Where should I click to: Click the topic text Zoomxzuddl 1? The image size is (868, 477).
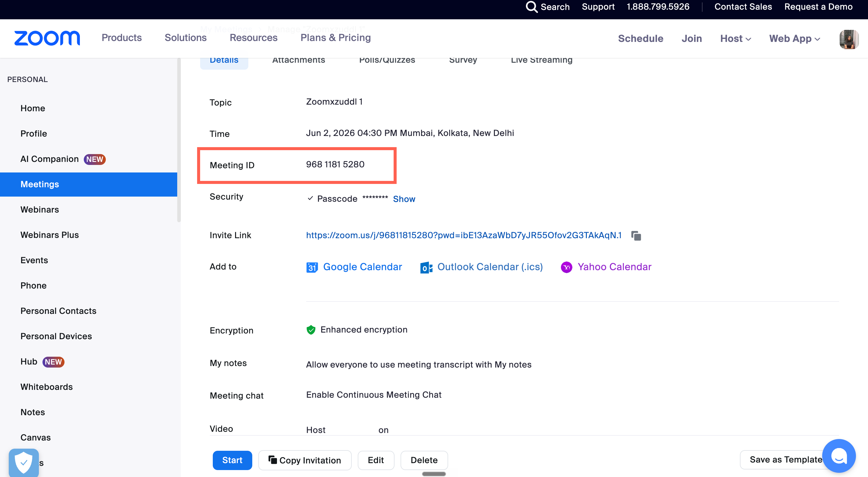click(x=334, y=102)
